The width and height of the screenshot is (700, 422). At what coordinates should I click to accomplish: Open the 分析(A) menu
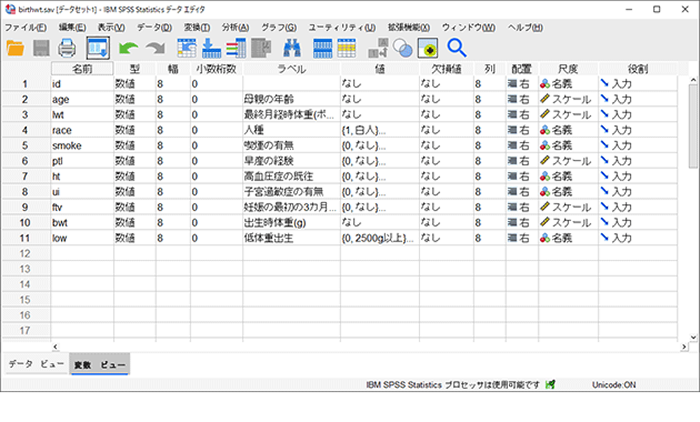(x=236, y=28)
